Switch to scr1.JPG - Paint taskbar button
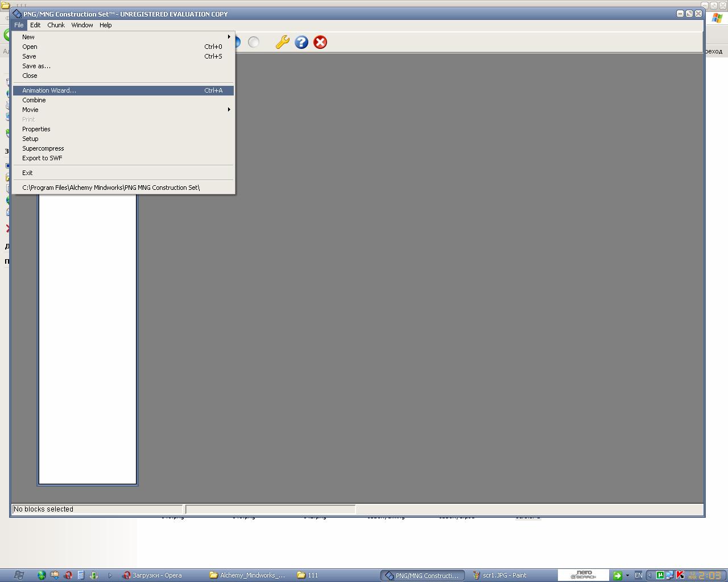Image resolution: width=728 pixels, height=582 pixels. [x=510, y=575]
